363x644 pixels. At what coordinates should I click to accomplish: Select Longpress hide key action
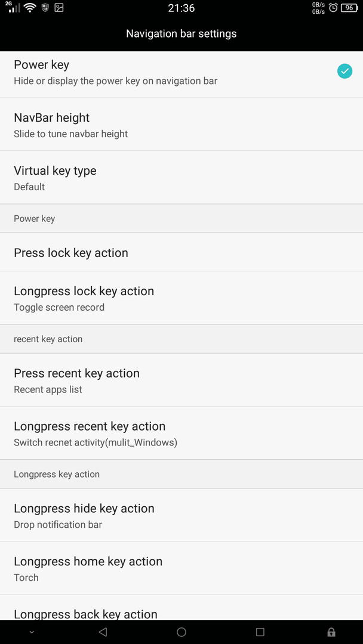tap(181, 515)
